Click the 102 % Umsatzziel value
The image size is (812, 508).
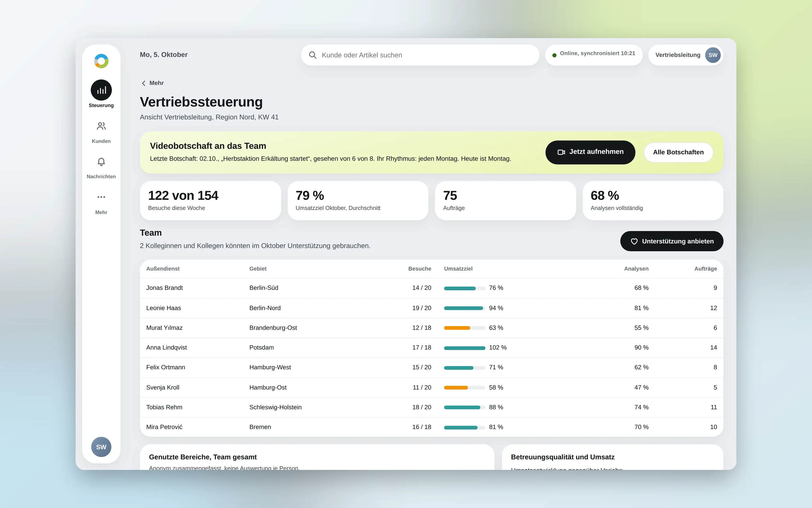tap(498, 347)
